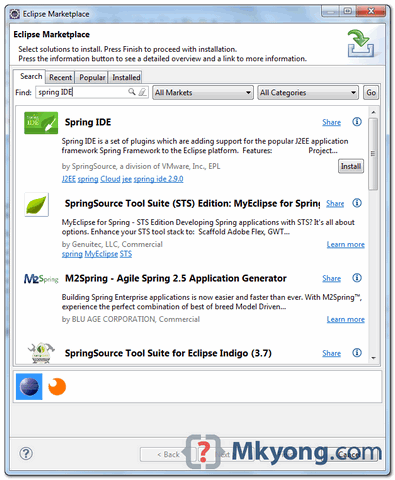Screen dimensions: 395x480
Task: Click the J2EE tag link
Action: coord(69,179)
